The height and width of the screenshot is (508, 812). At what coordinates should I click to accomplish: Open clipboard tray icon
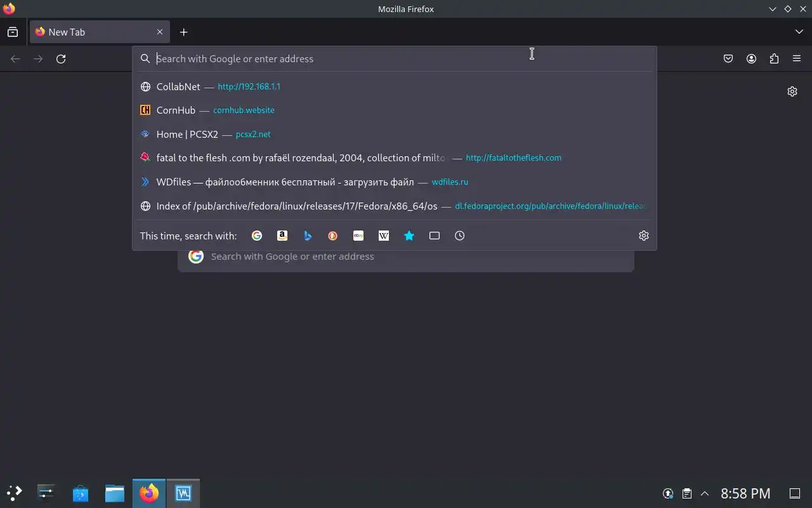pos(686,493)
